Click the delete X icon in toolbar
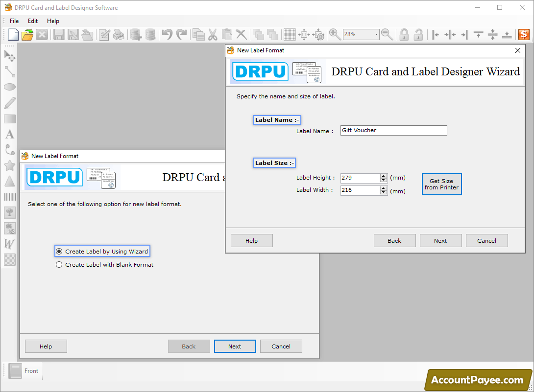This screenshot has height=392, width=534. [241, 34]
